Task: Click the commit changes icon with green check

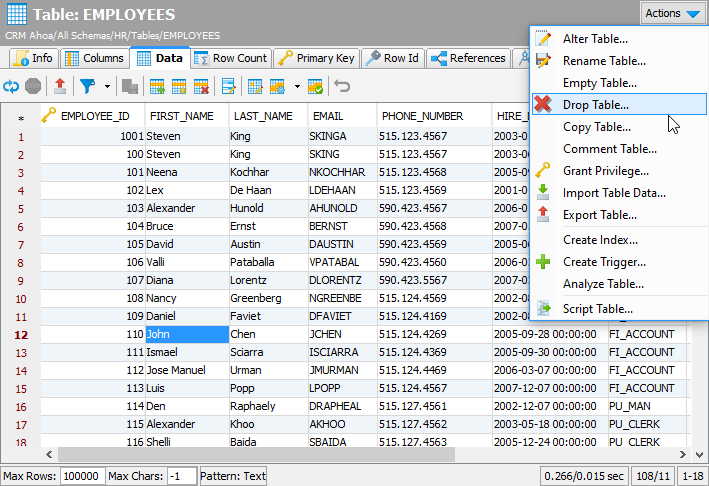Action: coord(314,87)
